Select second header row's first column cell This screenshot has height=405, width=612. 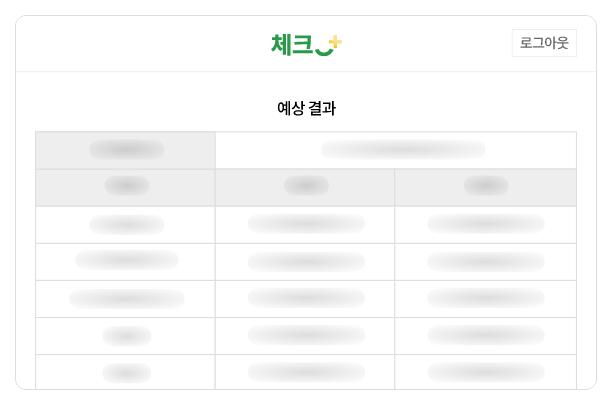pyautogui.click(x=126, y=187)
